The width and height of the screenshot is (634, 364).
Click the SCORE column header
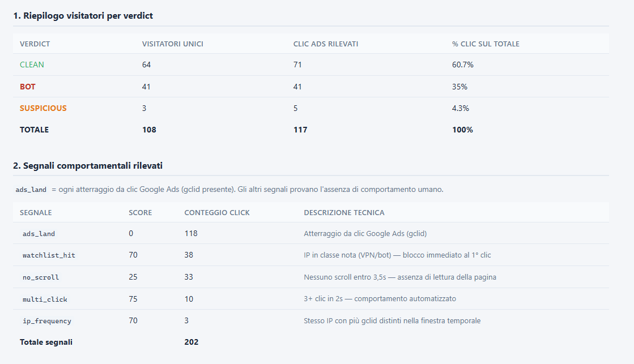point(141,212)
